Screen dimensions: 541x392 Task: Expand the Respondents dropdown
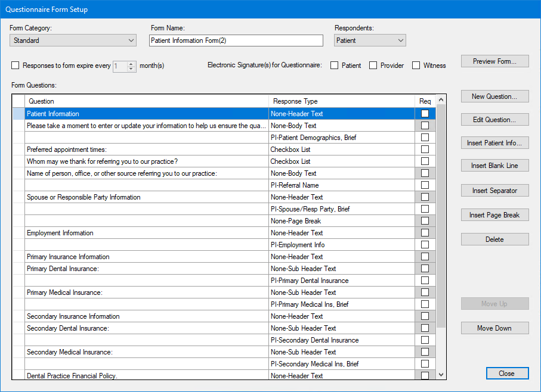[369, 41]
